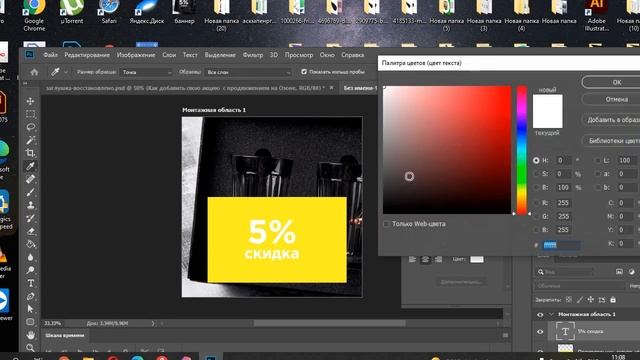Hide the 5% скидка text layer
Image resolution: width=640 pixels, height=360 pixels.
click(x=540, y=331)
